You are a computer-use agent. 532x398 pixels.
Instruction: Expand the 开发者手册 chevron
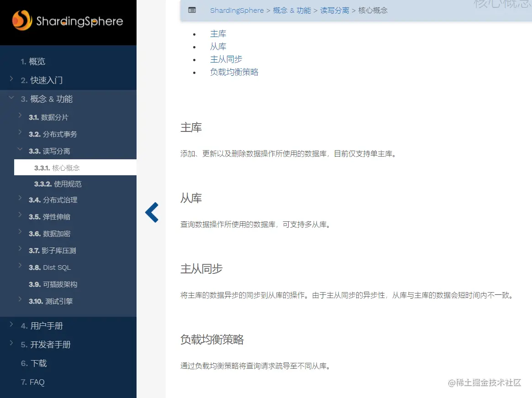pyautogui.click(x=11, y=343)
